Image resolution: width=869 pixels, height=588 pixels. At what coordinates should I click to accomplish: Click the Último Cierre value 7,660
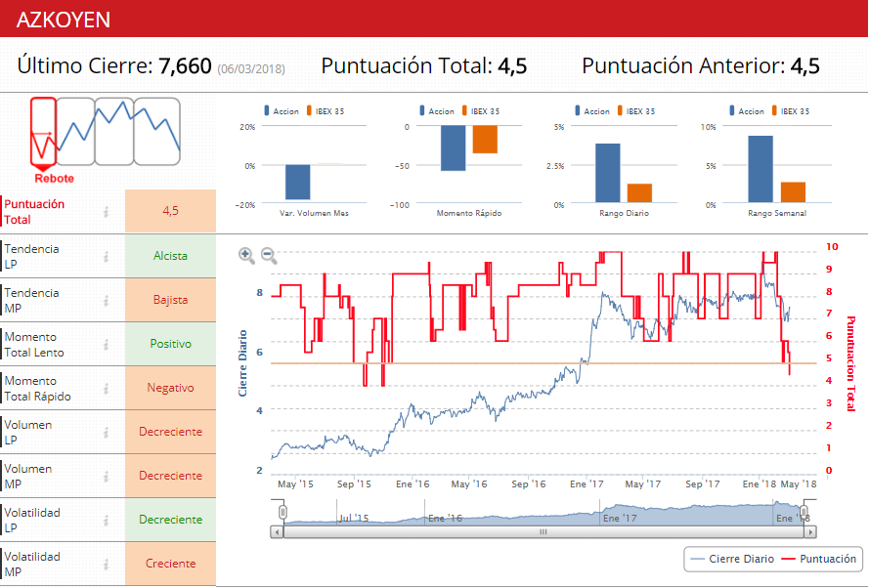185,65
